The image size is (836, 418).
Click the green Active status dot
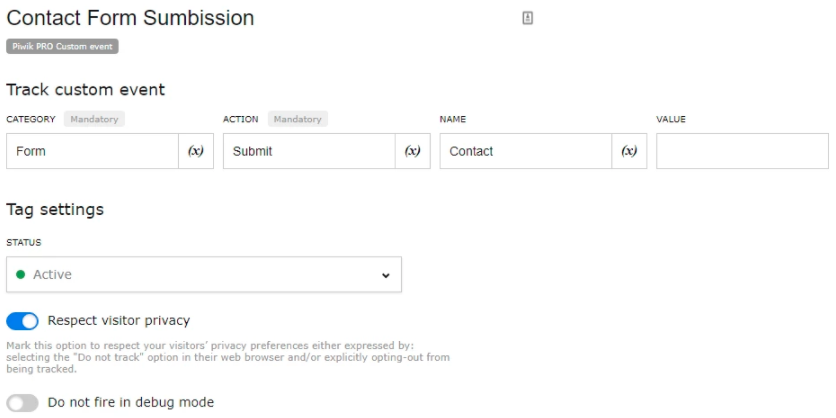pyautogui.click(x=21, y=275)
